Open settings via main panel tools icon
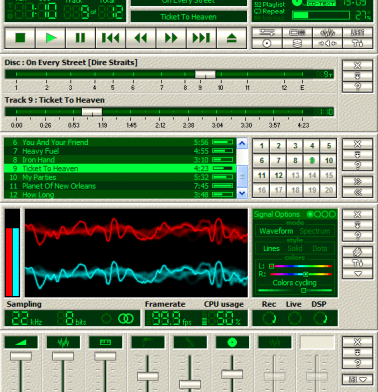 [358, 43]
